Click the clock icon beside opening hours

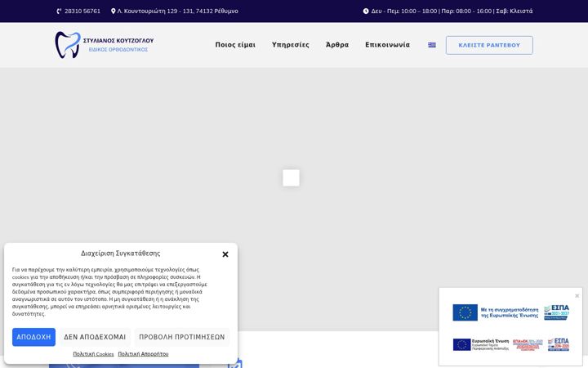coord(366,11)
